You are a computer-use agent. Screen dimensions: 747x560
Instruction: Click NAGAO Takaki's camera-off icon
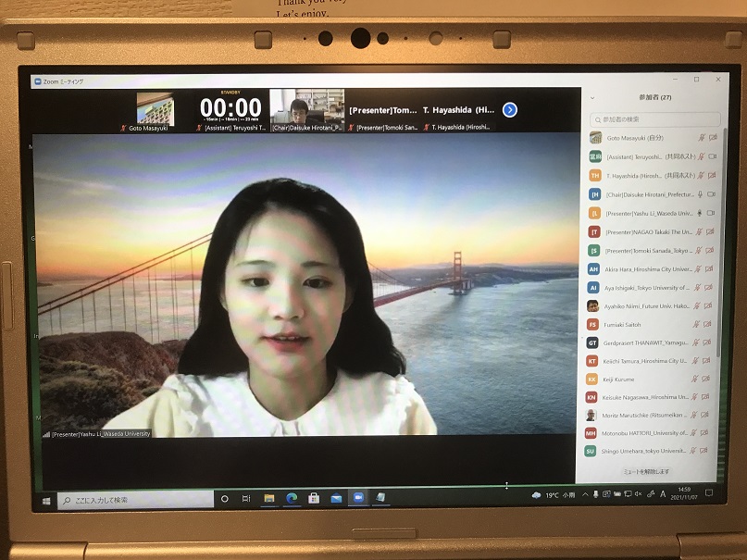pyautogui.click(x=710, y=232)
